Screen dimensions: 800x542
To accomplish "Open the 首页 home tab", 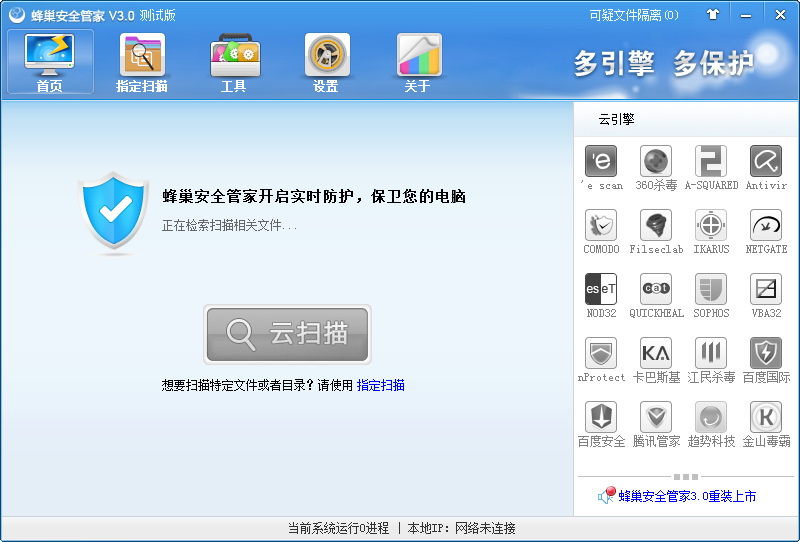I will [50, 62].
